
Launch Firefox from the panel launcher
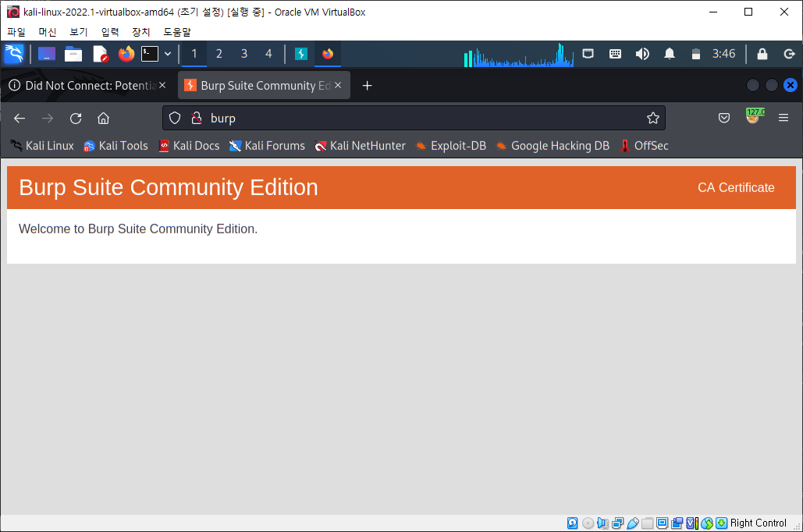coord(126,54)
